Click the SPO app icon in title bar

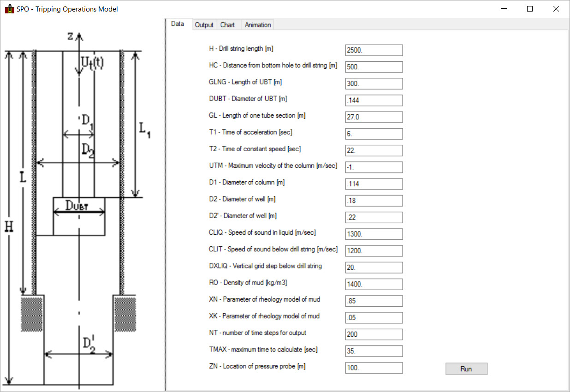[9, 9]
